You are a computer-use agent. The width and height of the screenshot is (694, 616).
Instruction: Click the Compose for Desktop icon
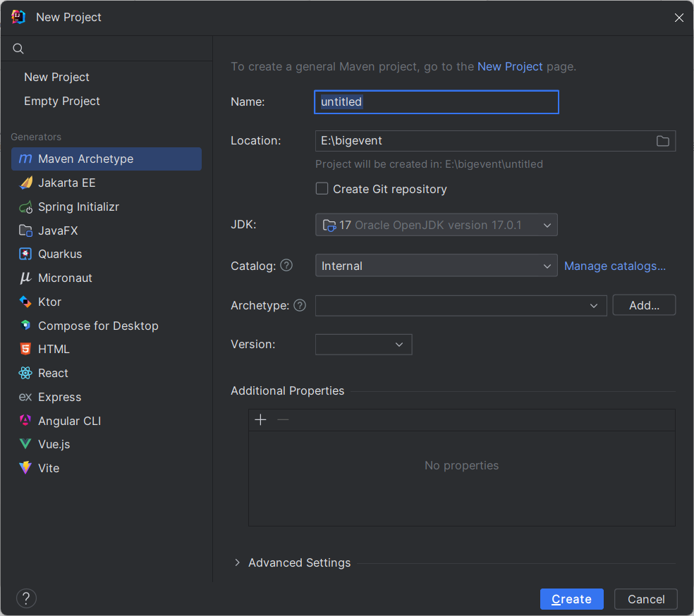coord(25,326)
